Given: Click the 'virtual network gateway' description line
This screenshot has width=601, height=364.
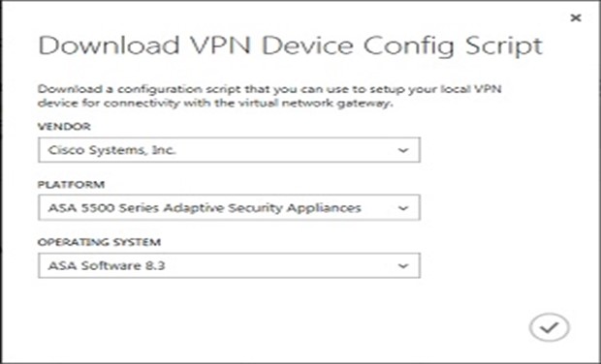Looking at the screenshot, I should [215, 104].
